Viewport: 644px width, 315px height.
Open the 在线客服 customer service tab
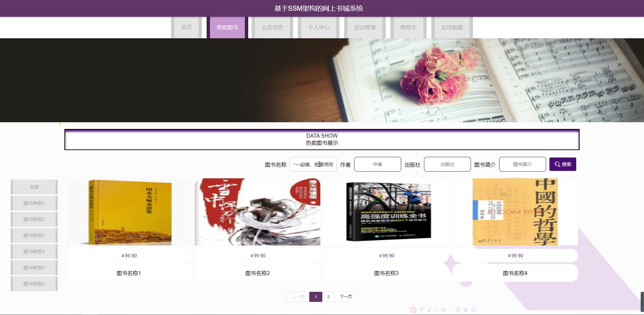pos(452,28)
